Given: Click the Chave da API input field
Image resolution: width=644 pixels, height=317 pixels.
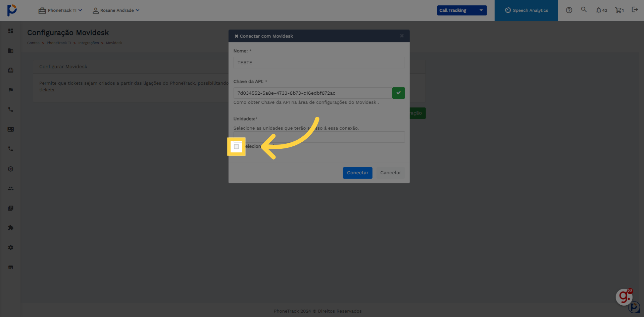Looking at the screenshot, I should click(313, 93).
